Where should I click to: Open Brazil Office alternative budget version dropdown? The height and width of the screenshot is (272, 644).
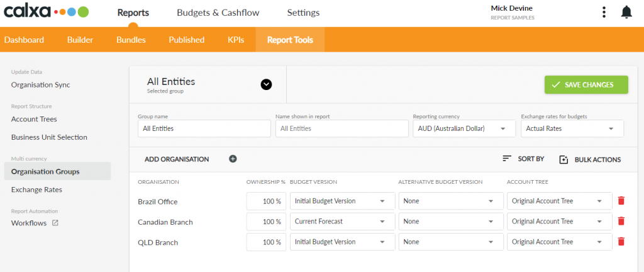[x=451, y=201]
